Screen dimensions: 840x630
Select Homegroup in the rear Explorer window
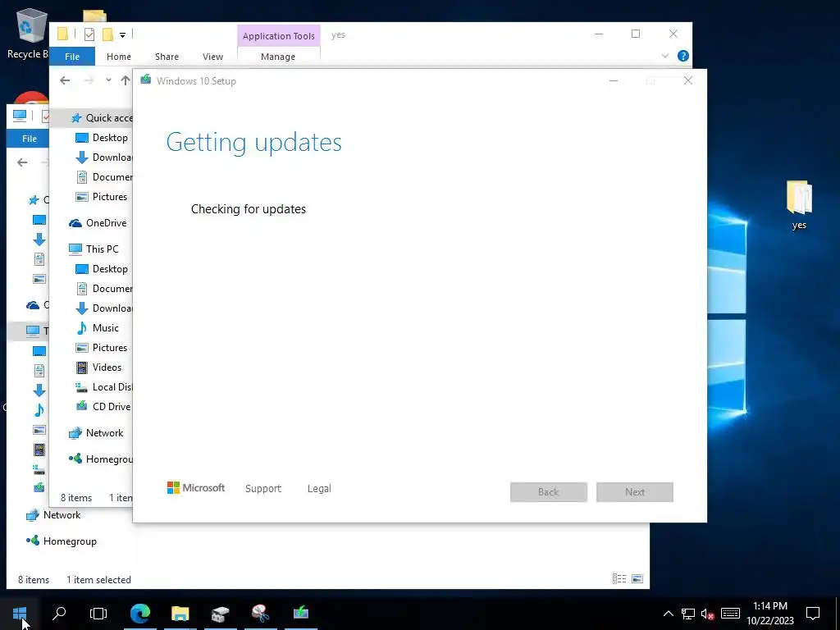pos(62,541)
